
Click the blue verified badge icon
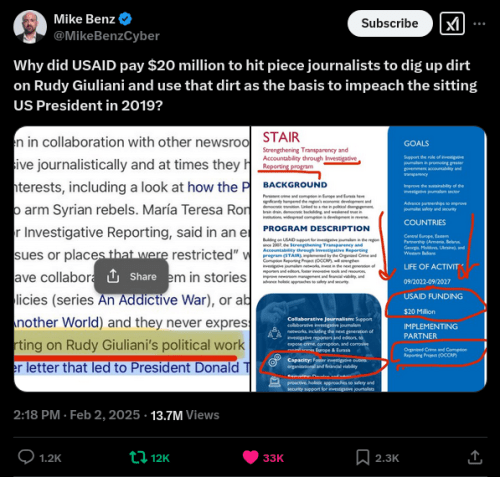(x=126, y=19)
